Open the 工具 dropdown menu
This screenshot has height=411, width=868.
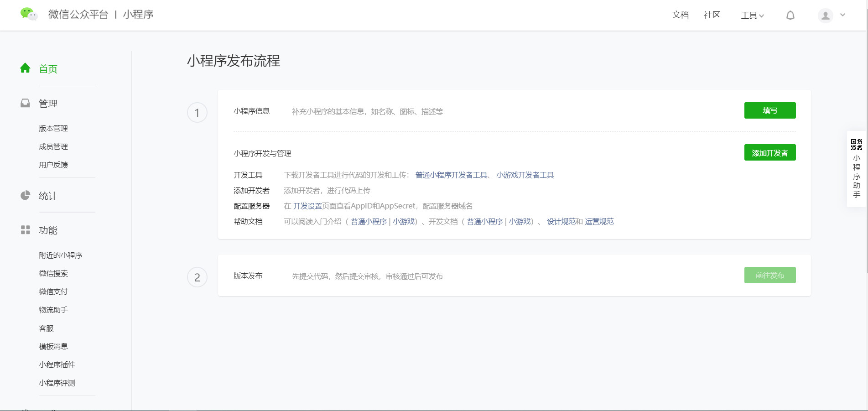click(752, 16)
